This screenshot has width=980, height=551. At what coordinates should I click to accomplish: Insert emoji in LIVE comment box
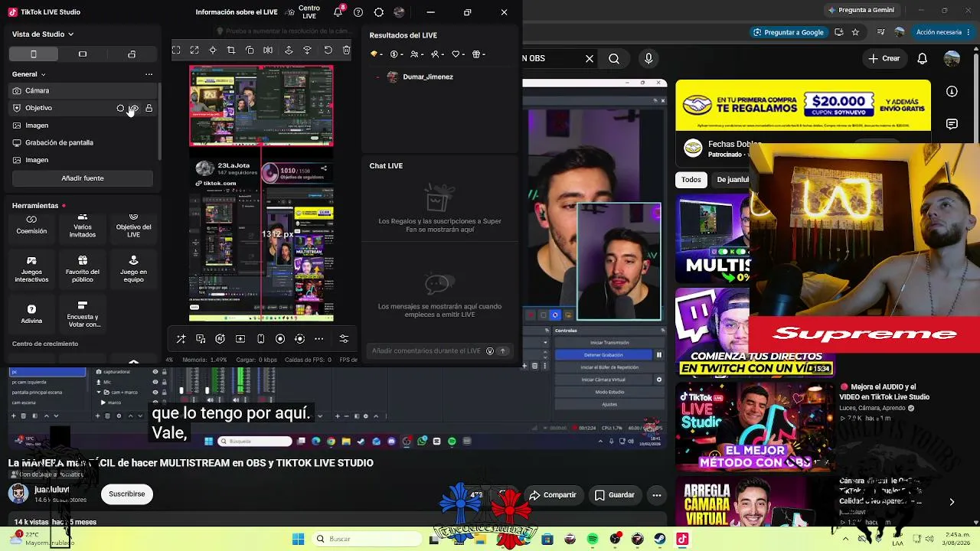(x=490, y=351)
